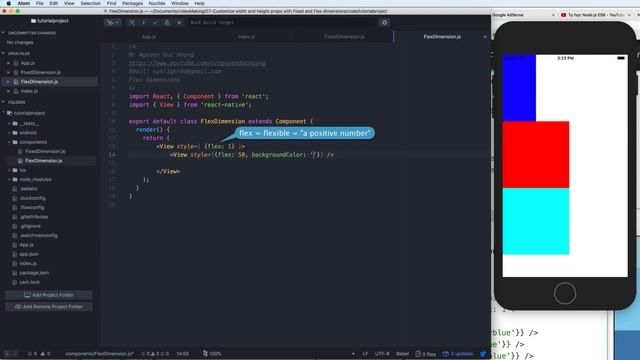The width and height of the screenshot is (640, 360).
Task: Close App.js in Open Files list
Action: 8,63
